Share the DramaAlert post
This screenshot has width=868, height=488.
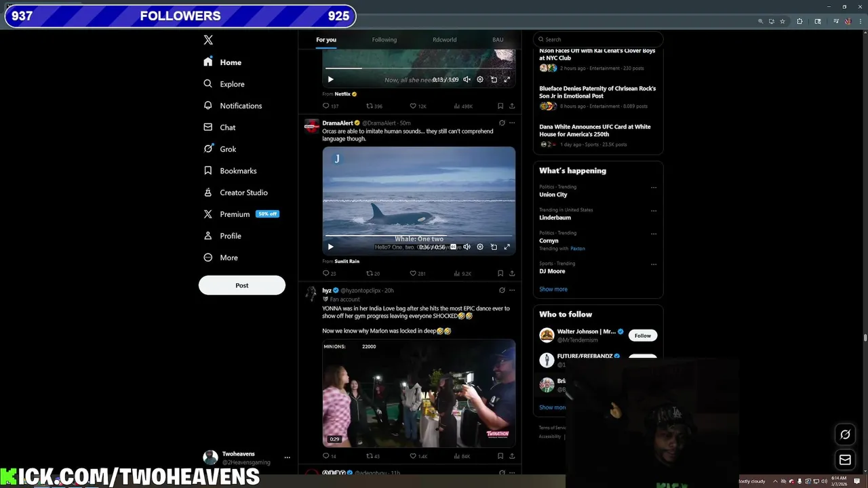coord(512,273)
